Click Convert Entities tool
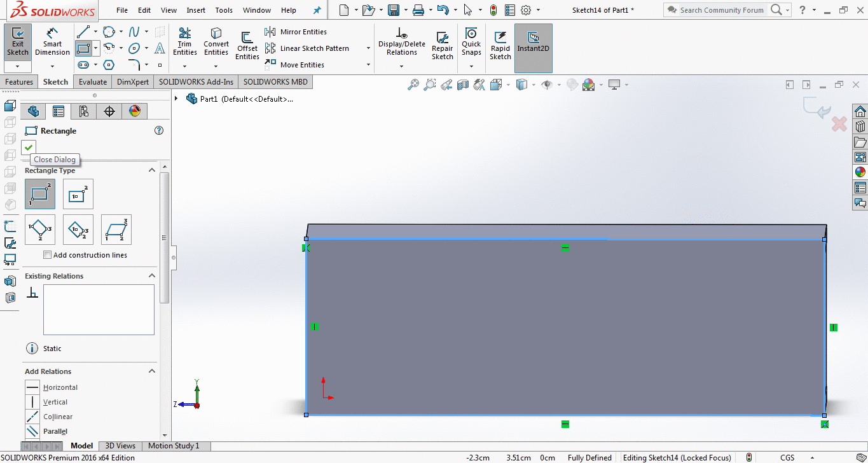Image resolution: width=868 pixels, height=463 pixels. tap(216, 43)
